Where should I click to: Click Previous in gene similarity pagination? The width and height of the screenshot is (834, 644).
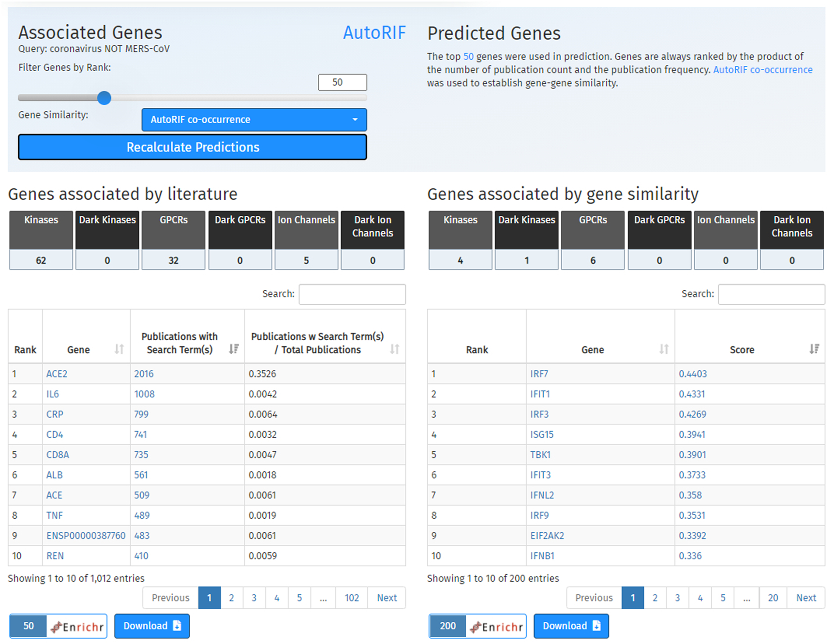coord(594,598)
